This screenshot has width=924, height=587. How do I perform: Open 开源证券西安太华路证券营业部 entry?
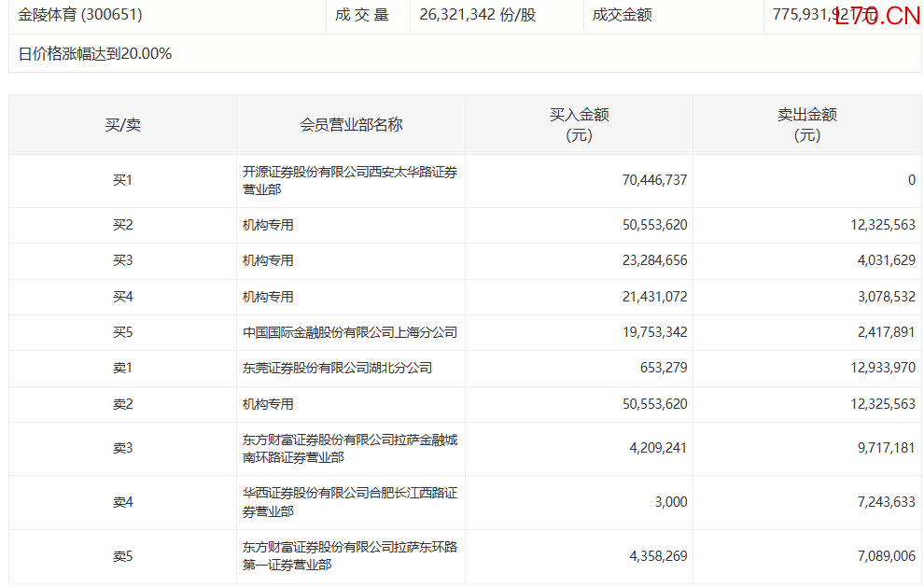point(349,180)
